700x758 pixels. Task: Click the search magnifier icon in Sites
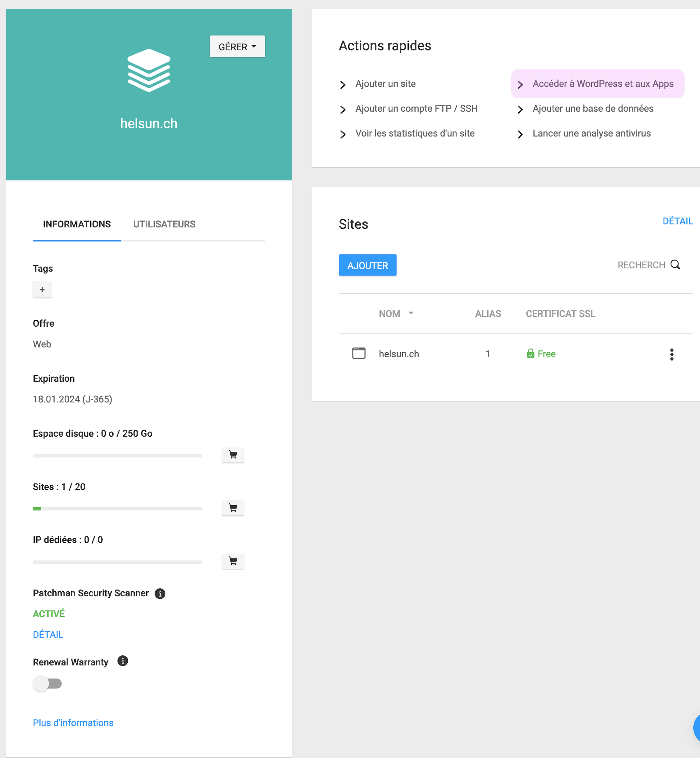(675, 264)
